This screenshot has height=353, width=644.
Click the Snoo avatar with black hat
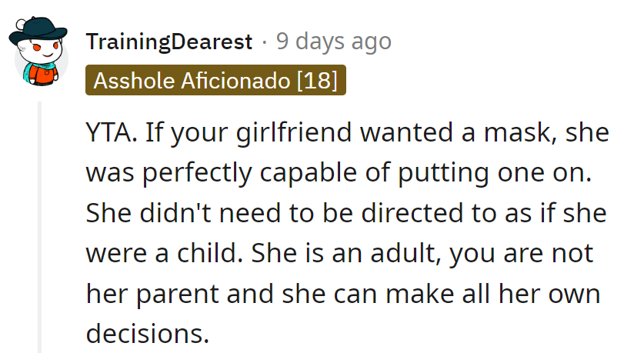(40, 54)
